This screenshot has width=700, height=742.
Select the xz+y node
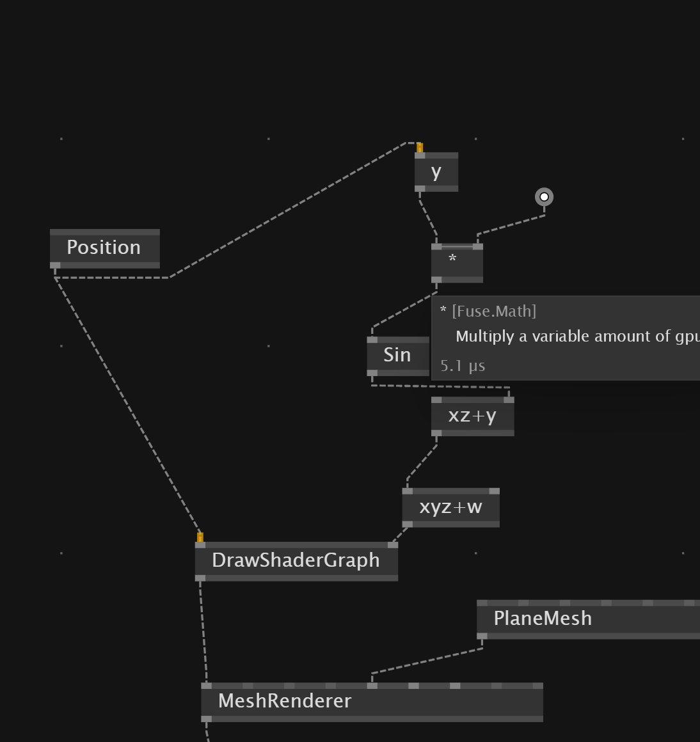pos(472,416)
